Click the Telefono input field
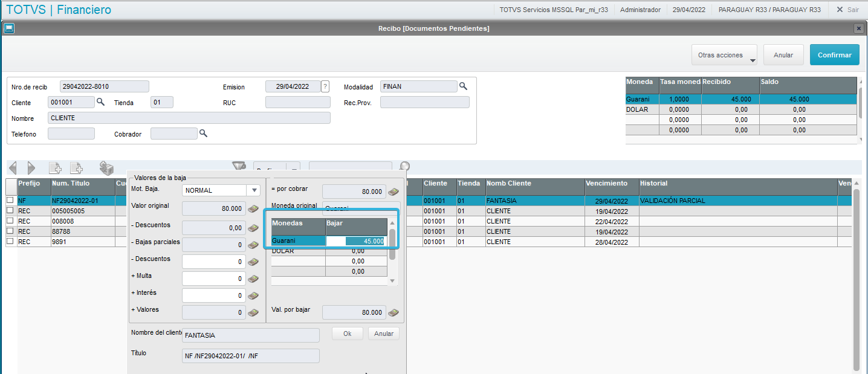The height and width of the screenshot is (374, 868). 71,134
